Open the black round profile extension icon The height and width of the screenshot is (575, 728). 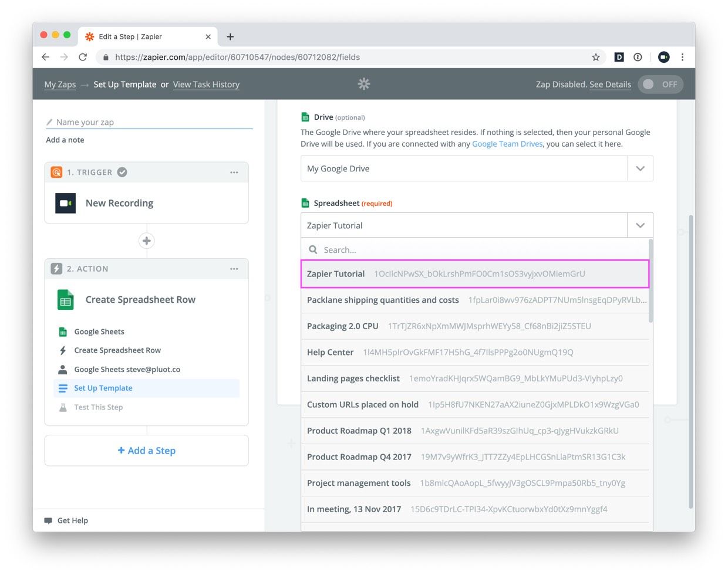click(663, 57)
